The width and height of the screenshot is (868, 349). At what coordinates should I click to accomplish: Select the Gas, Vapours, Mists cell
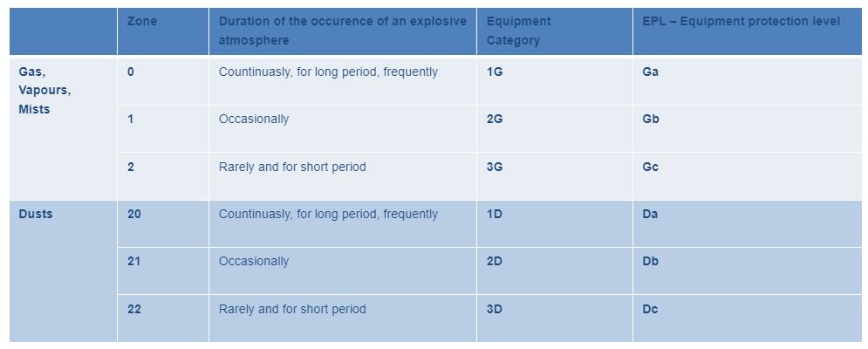click(x=44, y=91)
